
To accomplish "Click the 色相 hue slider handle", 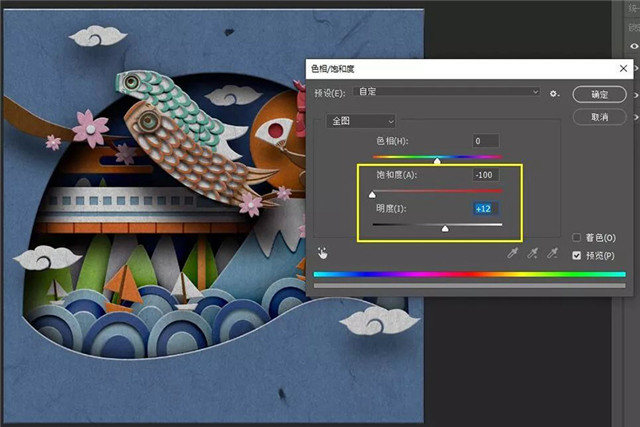I will click(x=437, y=160).
